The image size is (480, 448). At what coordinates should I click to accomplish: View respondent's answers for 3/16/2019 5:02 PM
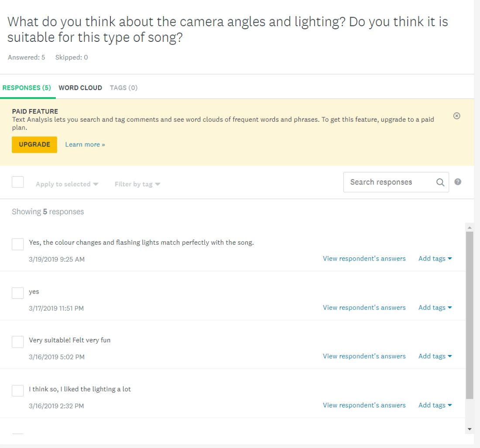point(364,356)
